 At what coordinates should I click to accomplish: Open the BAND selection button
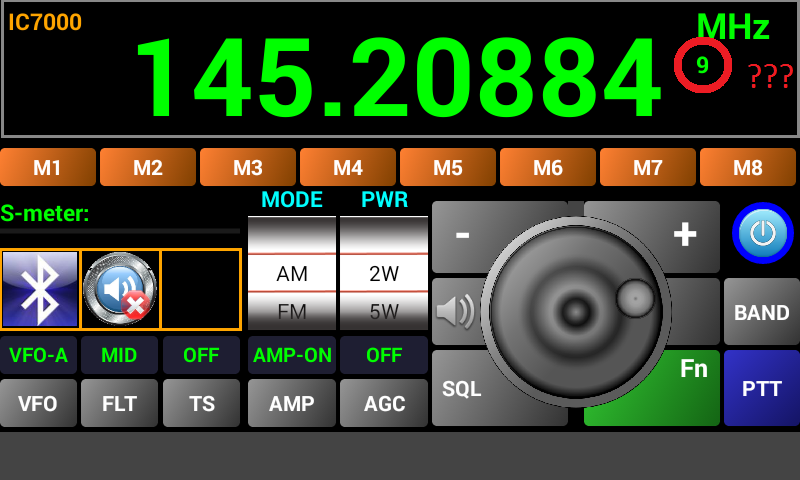(x=761, y=312)
